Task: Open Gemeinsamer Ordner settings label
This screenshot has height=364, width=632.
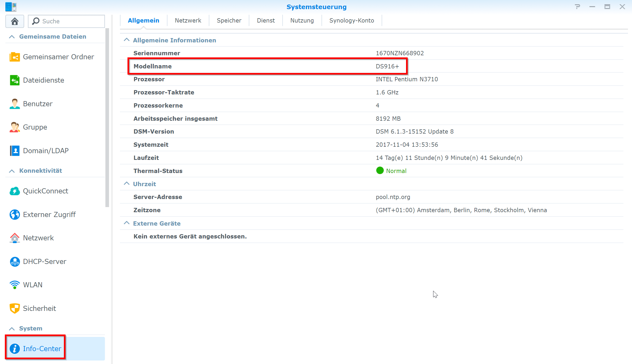Action: (x=59, y=57)
